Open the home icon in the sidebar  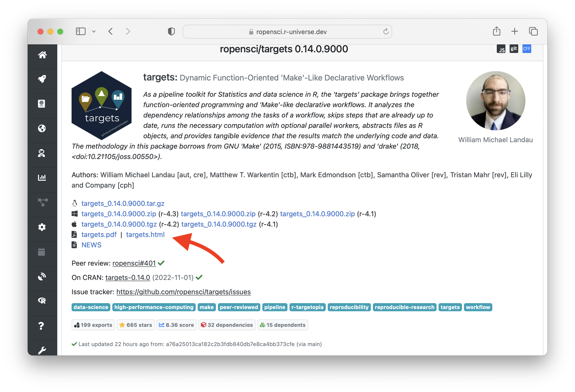[x=42, y=55]
